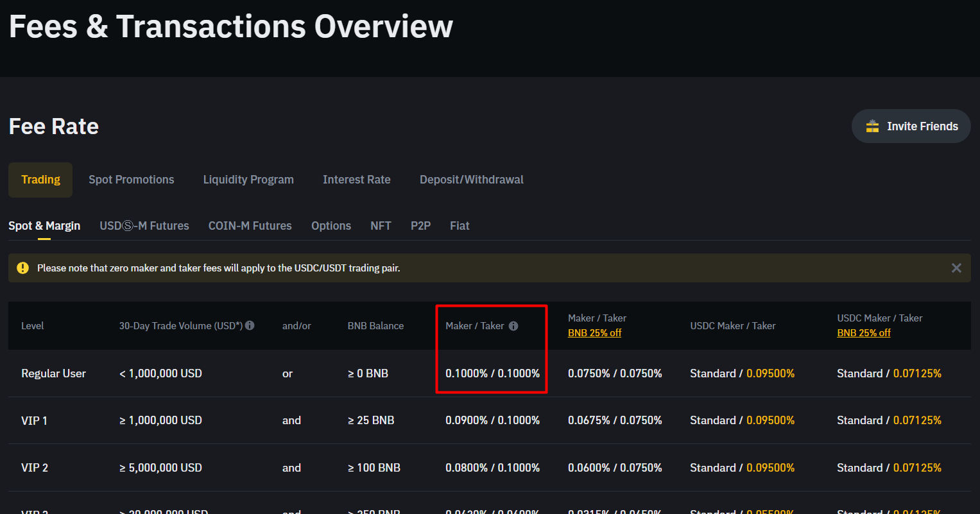This screenshot has width=980, height=514.
Task: Click Standard / 0.09500% in VIP 1 row
Action: 743,420
